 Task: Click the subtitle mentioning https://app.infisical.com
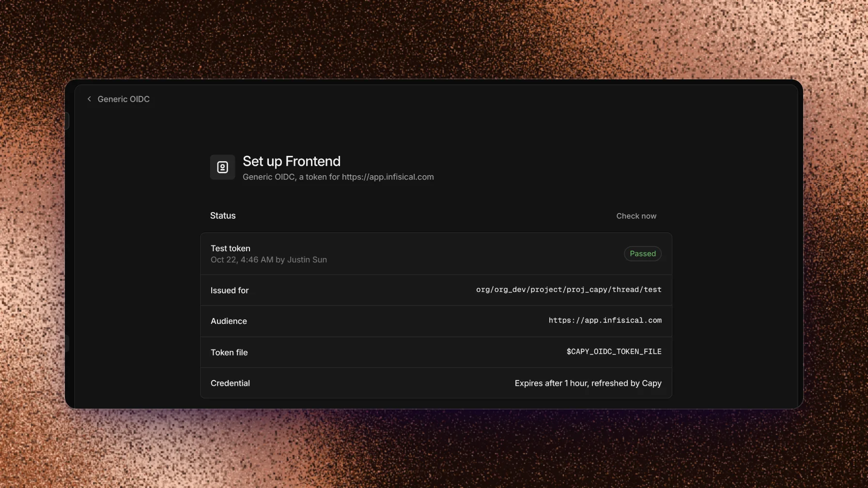coord(338,177)
